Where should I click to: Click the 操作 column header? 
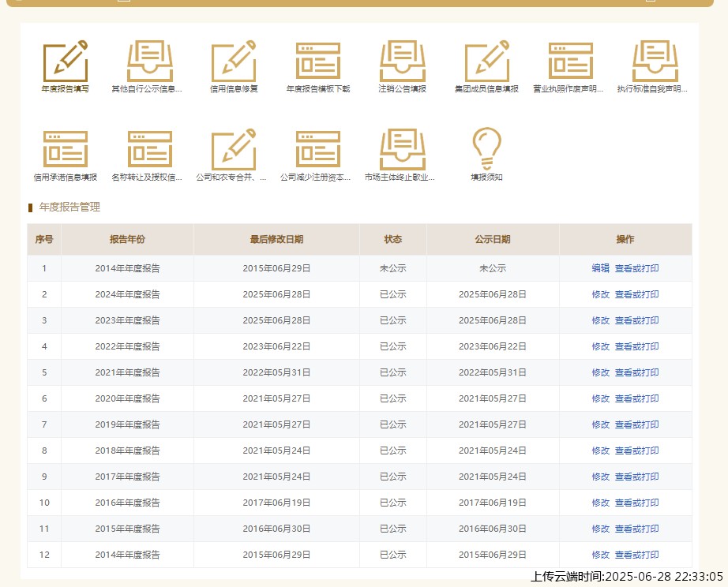625,239
